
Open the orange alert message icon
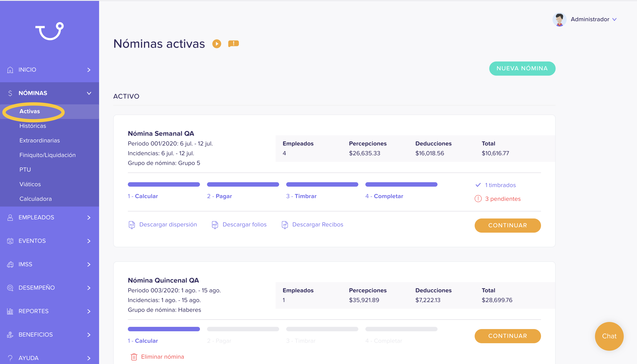(234, 44)
